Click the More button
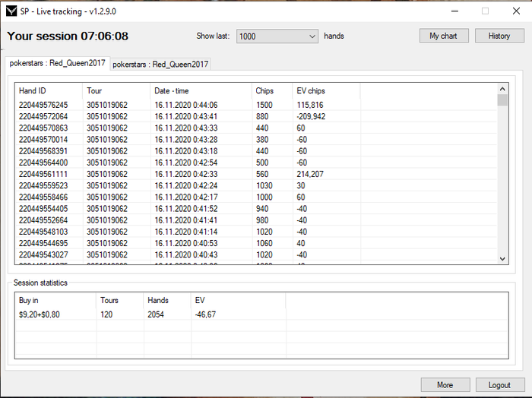532x398 pixels. click(445, 385)
